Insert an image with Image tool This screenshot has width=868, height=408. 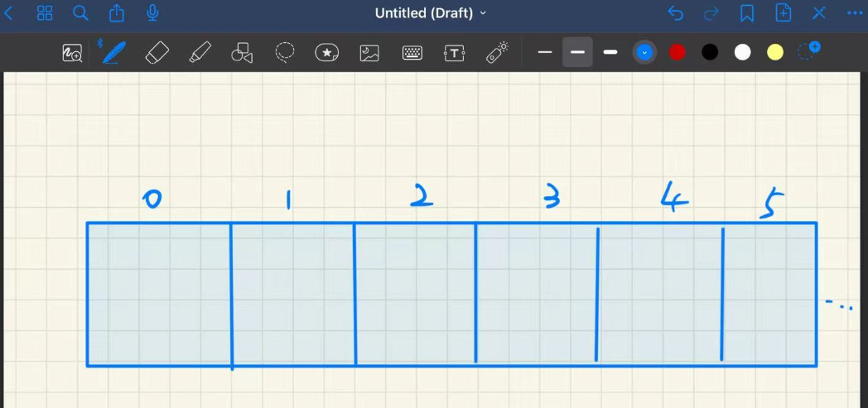[x=369, y=53]
